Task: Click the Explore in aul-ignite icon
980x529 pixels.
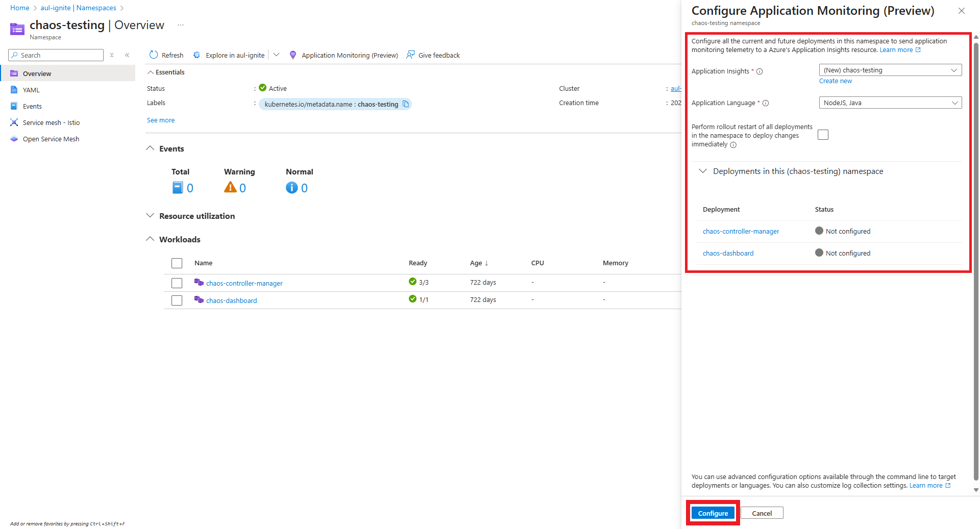Action: pyautogui.click(x=197, y=55)
